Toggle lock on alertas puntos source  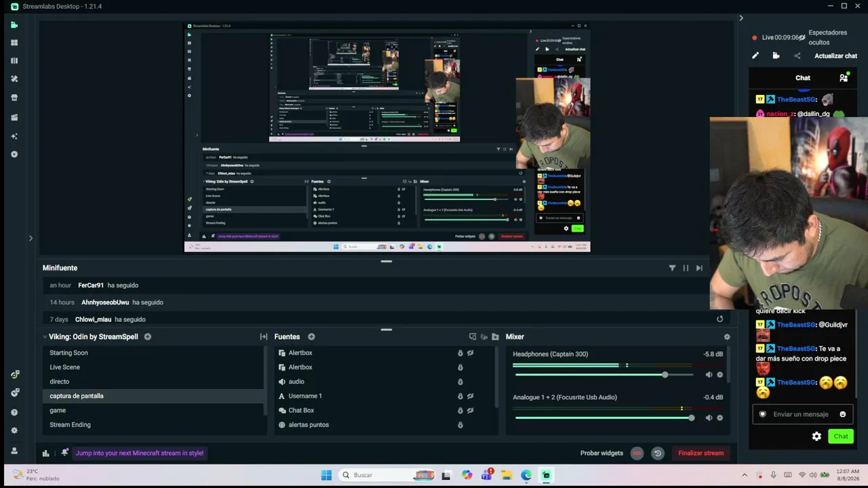(x=460, y=425)
